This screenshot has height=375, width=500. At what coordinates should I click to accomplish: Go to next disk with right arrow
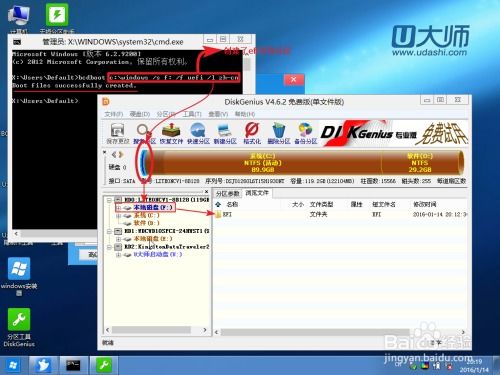click(x=121, y=154)
